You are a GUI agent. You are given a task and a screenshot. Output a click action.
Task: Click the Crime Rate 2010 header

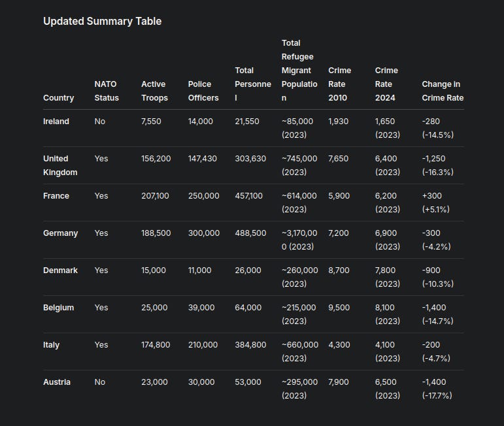pos(340,84)
